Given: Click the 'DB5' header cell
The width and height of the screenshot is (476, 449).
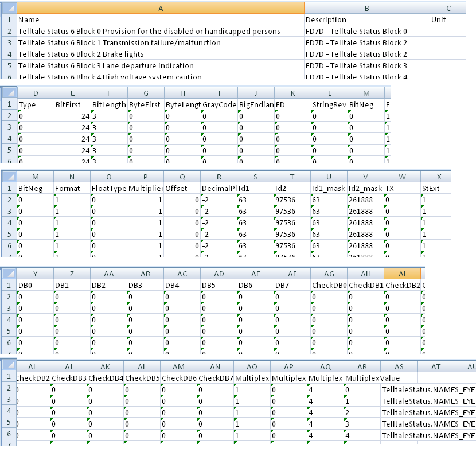Looking at the screenshot, I should tap(219, 286).
